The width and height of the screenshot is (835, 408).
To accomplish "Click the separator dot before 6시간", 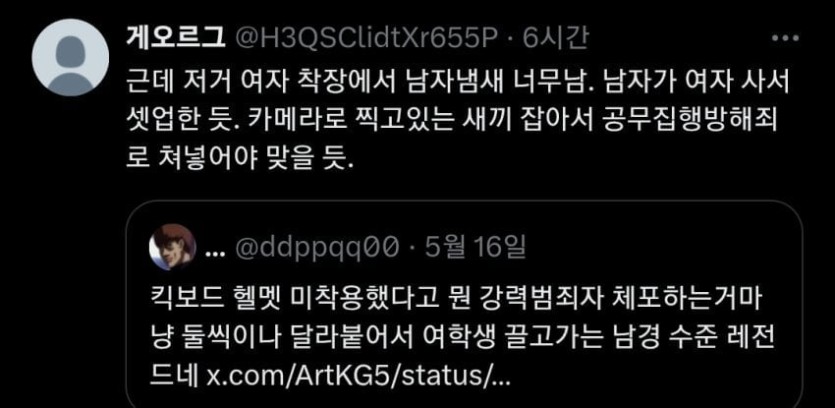I will click(x=510, y=38).
